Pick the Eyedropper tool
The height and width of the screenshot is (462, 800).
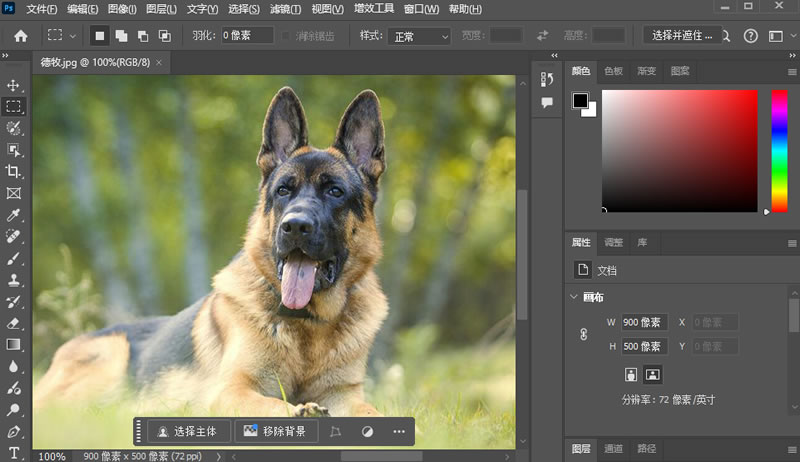14,215
